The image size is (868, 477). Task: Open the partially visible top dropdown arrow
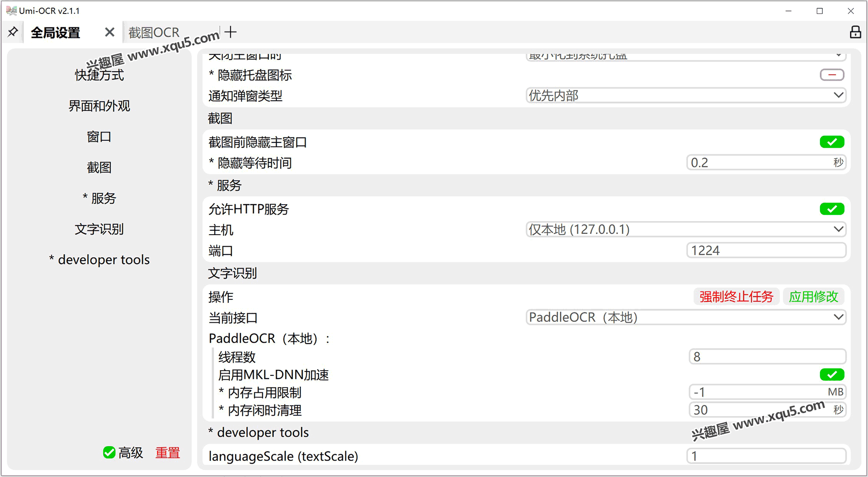(x=838, y=55)
